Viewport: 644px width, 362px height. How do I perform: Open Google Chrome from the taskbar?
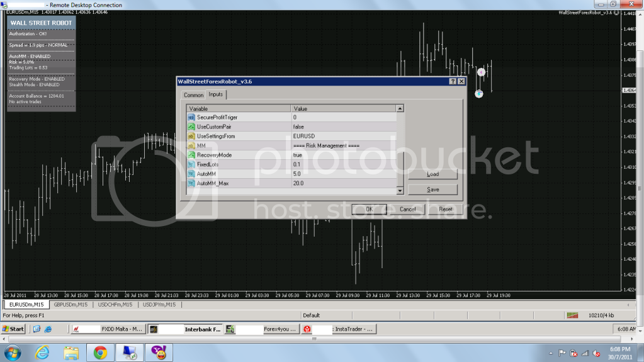pos(100,353)
